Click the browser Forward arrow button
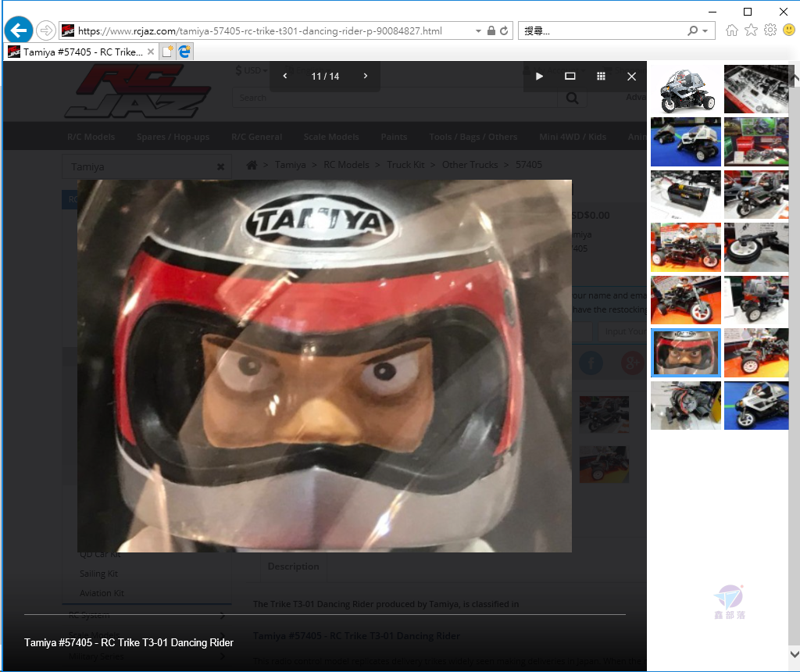800x672 pixels. point(46,30)
